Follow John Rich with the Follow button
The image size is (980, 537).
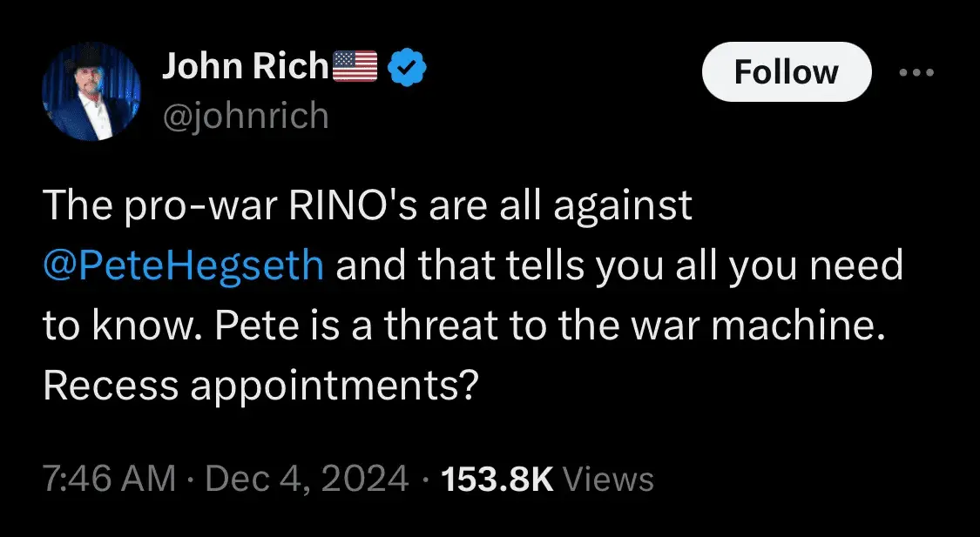coord(786,71)
